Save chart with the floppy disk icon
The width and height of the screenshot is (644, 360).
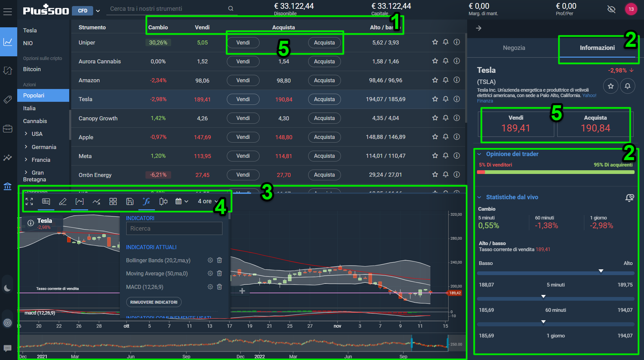130,202
